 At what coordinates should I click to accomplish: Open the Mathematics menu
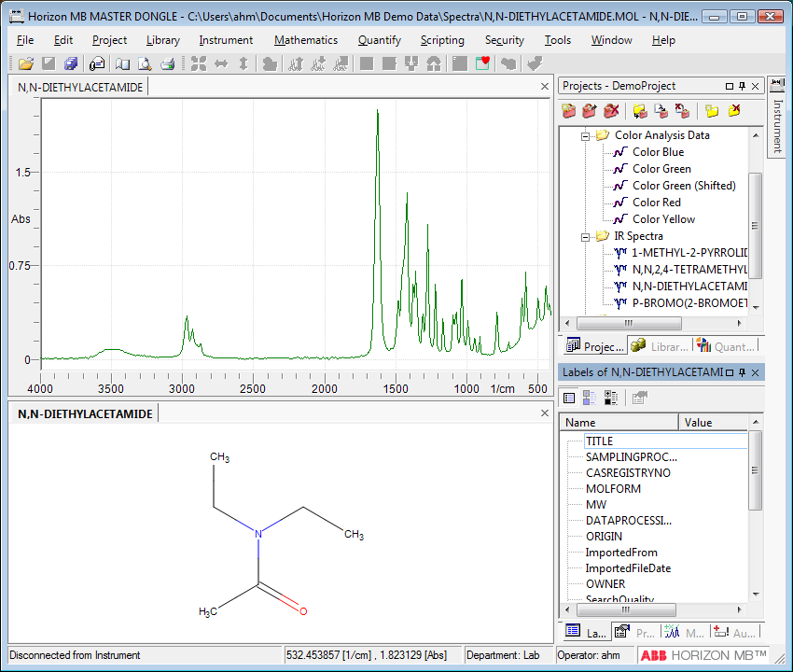click(305, 40)
